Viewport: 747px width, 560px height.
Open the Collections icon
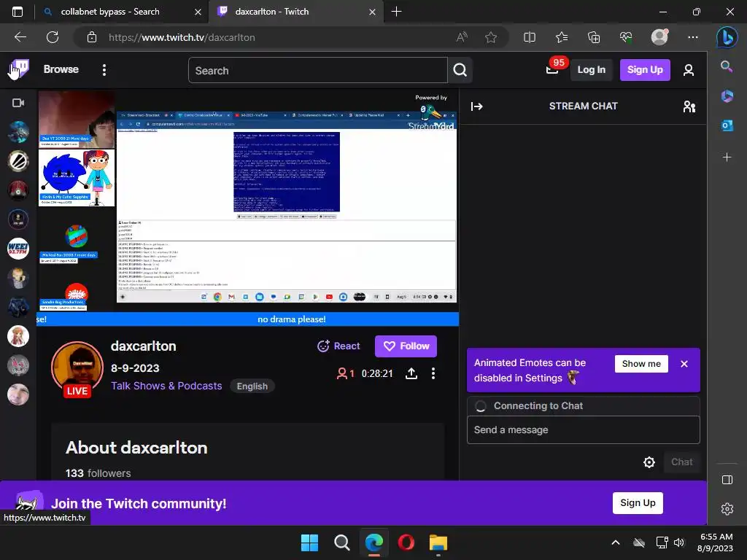pos(594,37)
